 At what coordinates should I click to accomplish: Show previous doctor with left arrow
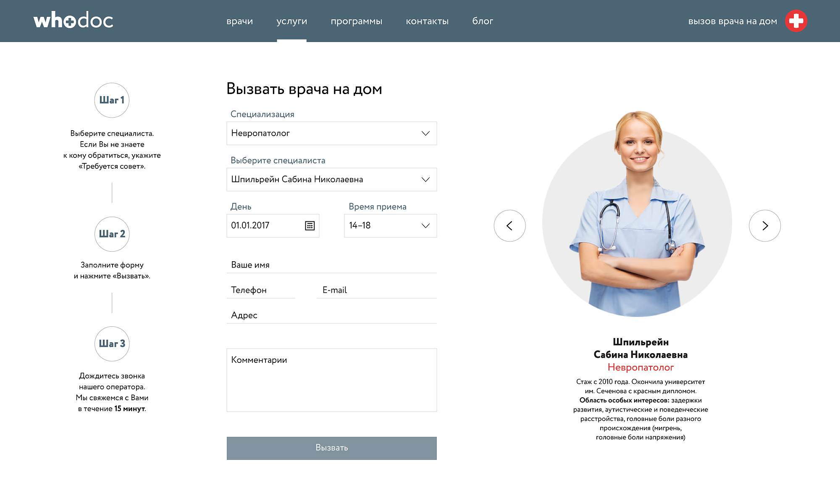click(509, 226)
